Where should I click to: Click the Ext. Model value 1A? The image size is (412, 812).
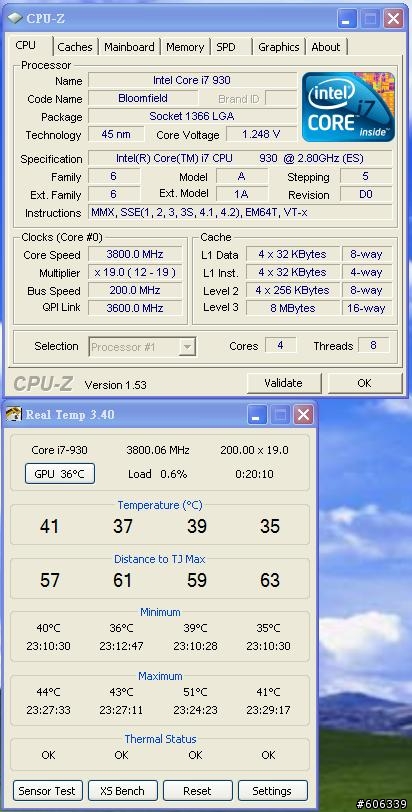click(x=242, y=194)
